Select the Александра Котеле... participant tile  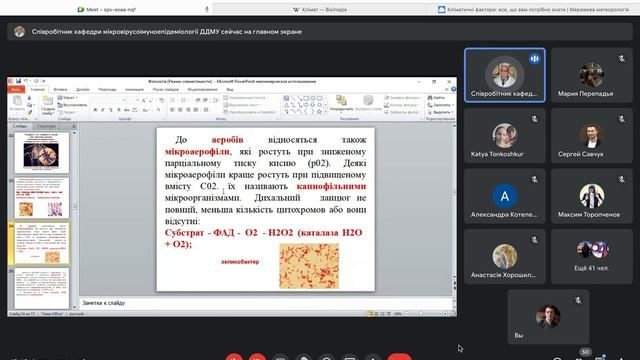pos(505,196)
